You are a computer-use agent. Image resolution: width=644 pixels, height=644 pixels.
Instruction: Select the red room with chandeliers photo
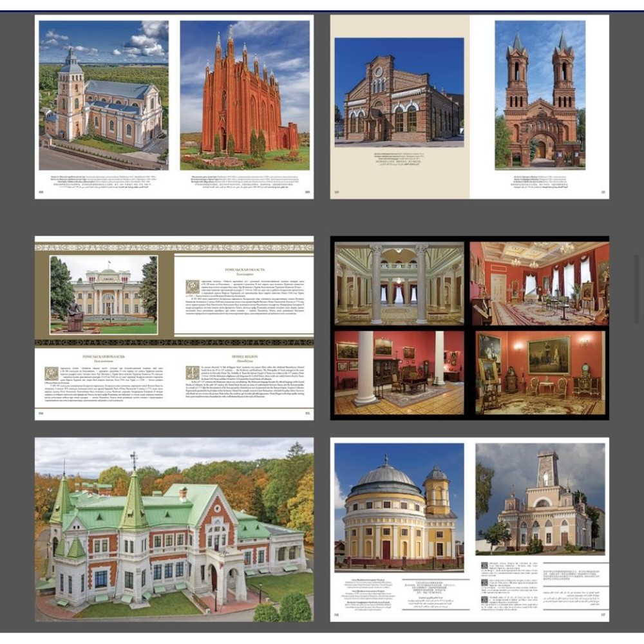[x=539, y=283]
